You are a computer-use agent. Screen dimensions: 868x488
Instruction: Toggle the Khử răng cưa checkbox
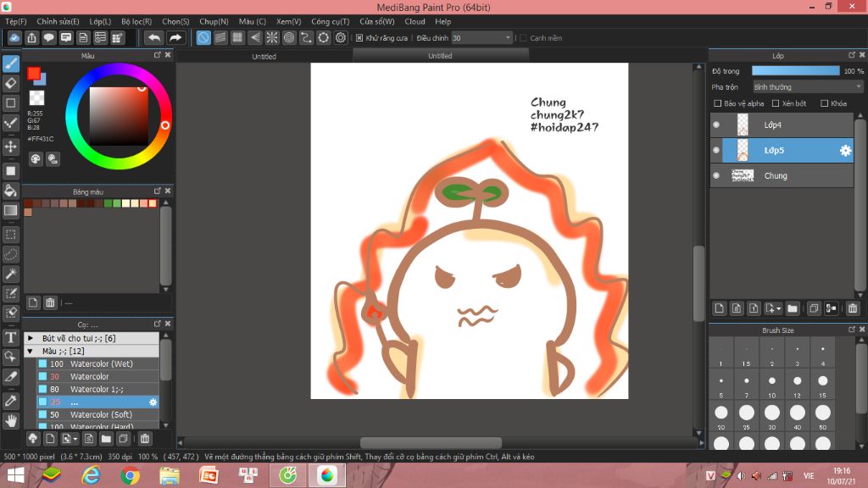359,38
